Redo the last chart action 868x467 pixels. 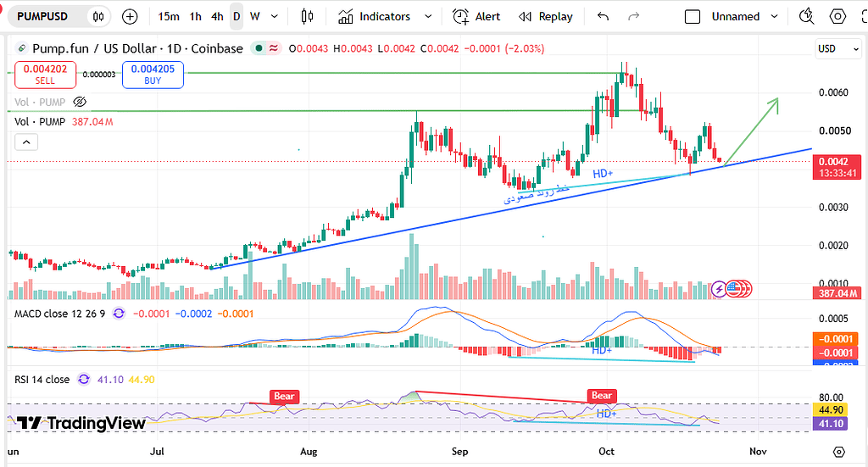tap(634, 17)
